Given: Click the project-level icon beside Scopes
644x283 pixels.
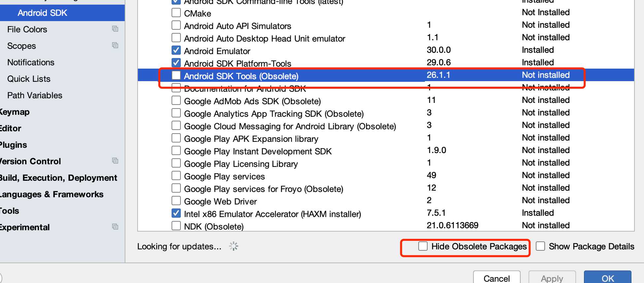Looking at the screenshot, I should click(x=115, y=46).
